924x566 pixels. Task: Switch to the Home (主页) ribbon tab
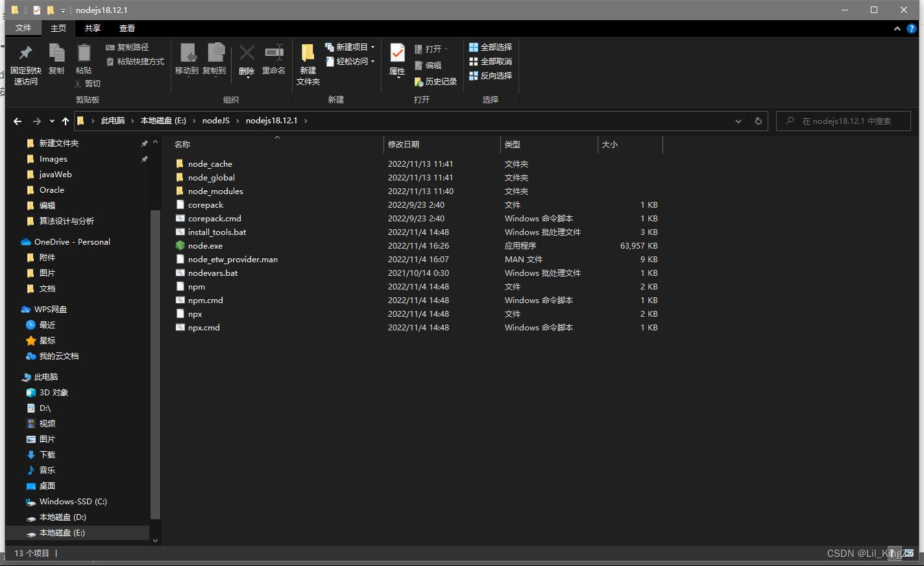(x=58, y=28)
